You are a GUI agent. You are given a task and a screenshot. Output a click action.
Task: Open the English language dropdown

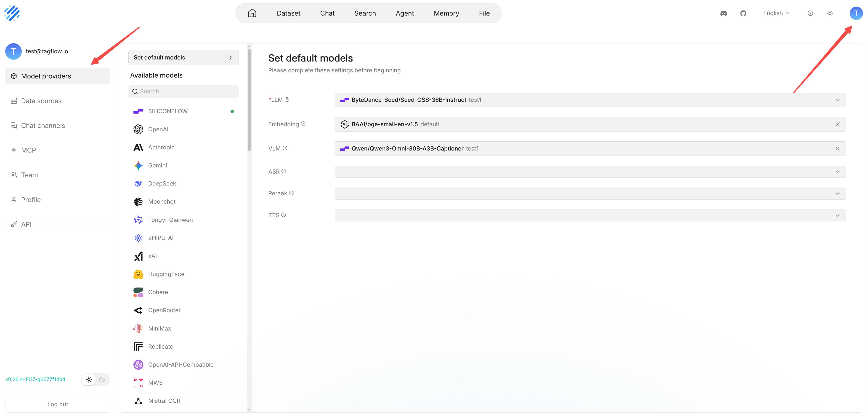776,13
